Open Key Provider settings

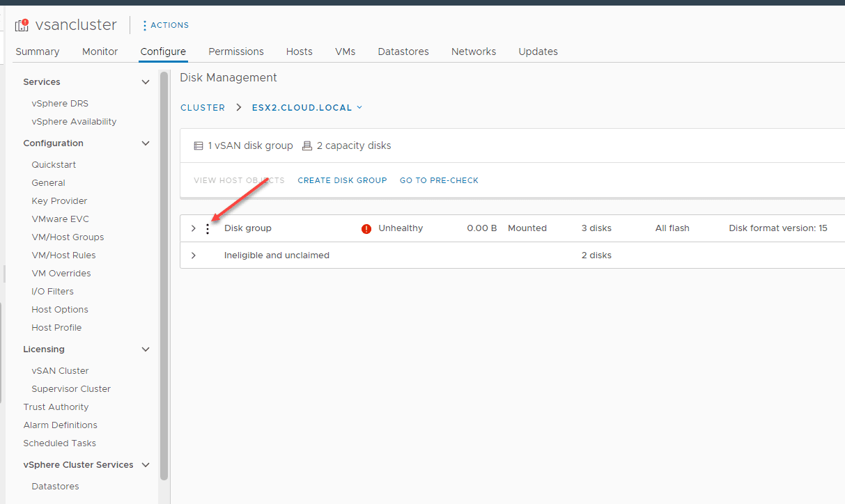tap(59, 201)
